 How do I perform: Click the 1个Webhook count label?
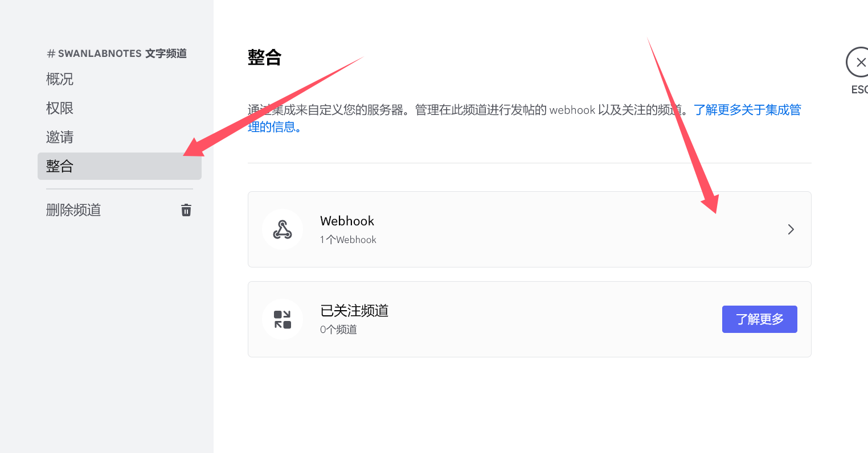point(348,240)
